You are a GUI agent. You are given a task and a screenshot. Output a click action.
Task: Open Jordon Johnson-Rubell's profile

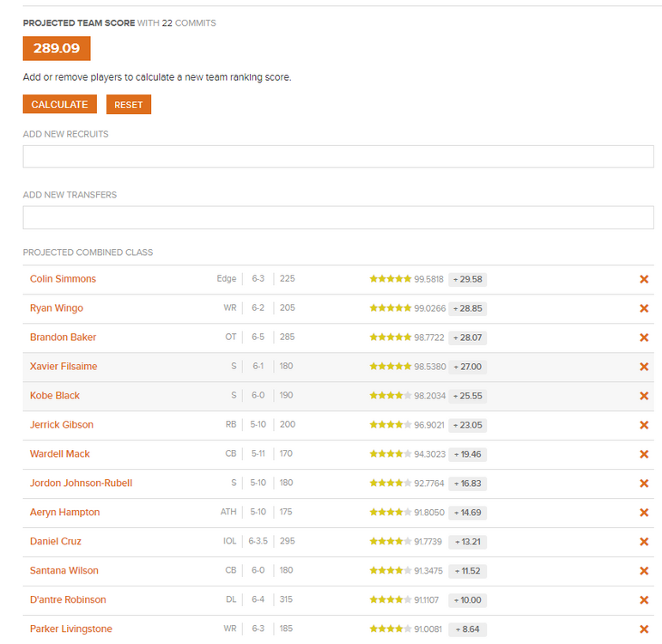tap(81, 483)
